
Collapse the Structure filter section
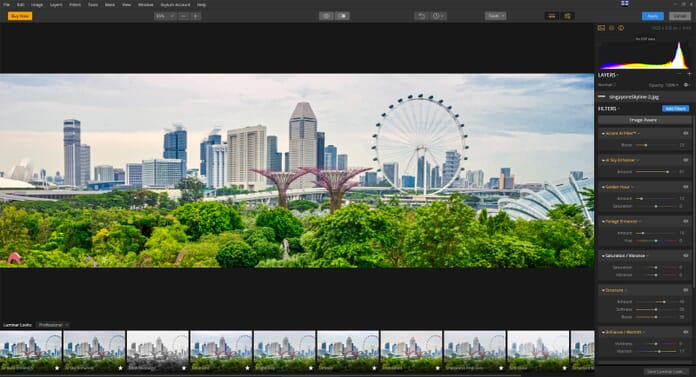tap(603, 290)
